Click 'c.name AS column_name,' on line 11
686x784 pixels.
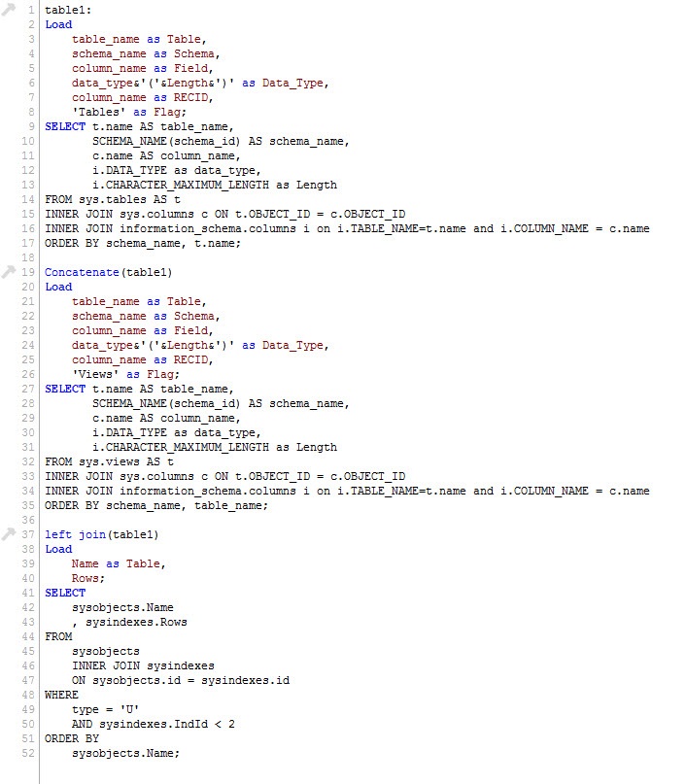[166, 155]
